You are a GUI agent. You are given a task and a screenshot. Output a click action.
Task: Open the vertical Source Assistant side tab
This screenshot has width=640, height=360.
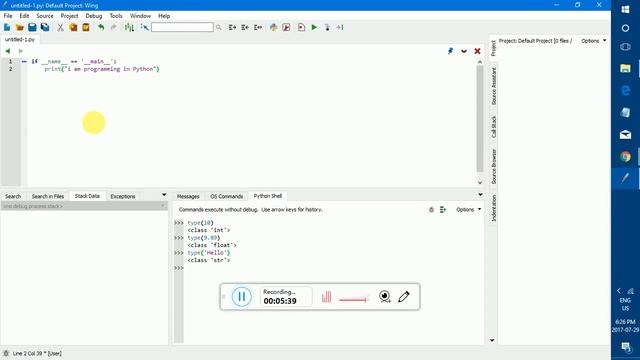pyautogui.click(x=493, y=86)
